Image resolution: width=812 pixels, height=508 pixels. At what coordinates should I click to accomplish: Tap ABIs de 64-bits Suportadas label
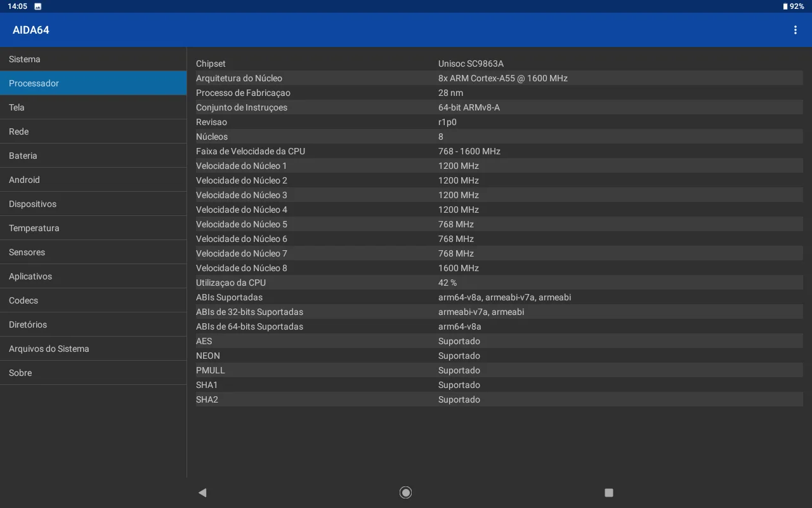249,326
